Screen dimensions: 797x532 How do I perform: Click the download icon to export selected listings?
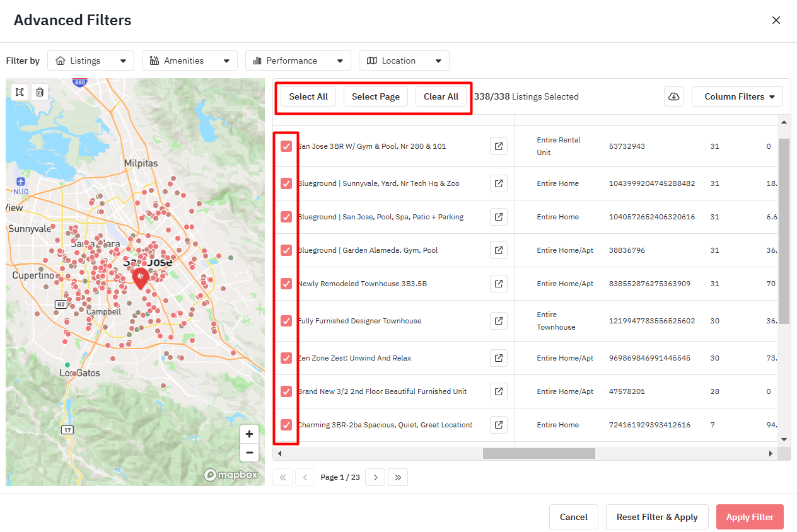(673, 96)
